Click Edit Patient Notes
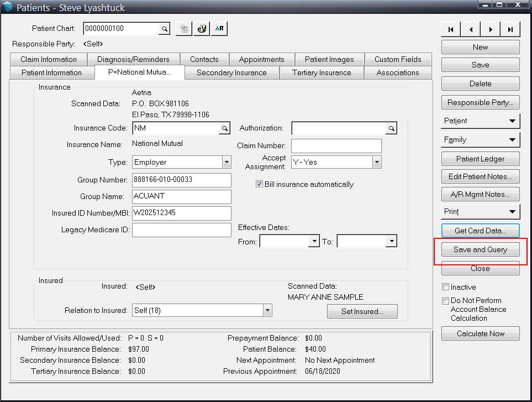Viewport: 532px width, 402px height. click(480, 176)
